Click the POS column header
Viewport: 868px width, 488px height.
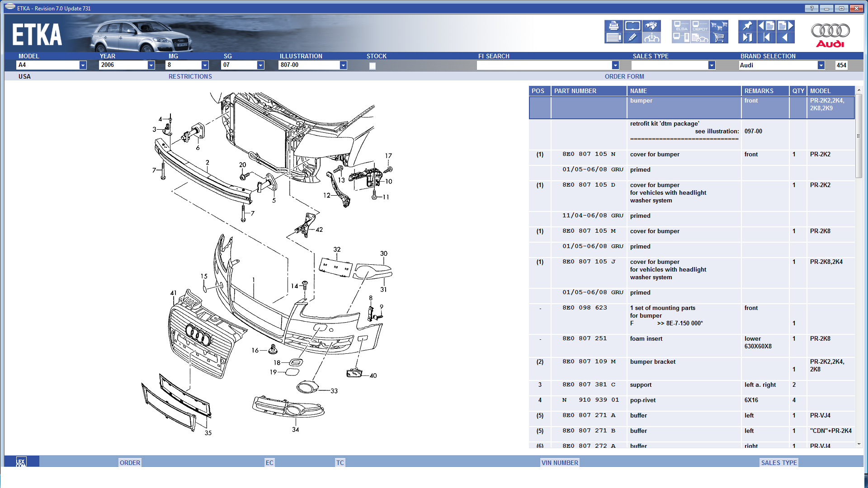click(540, 91)
